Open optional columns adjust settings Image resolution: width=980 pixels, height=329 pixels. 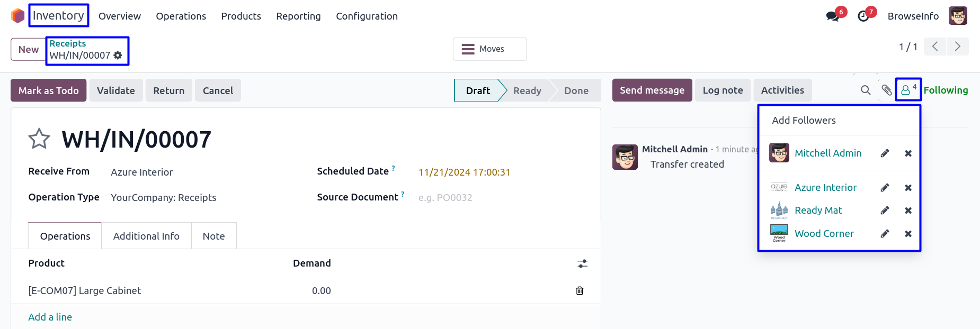tap(582, 263)
